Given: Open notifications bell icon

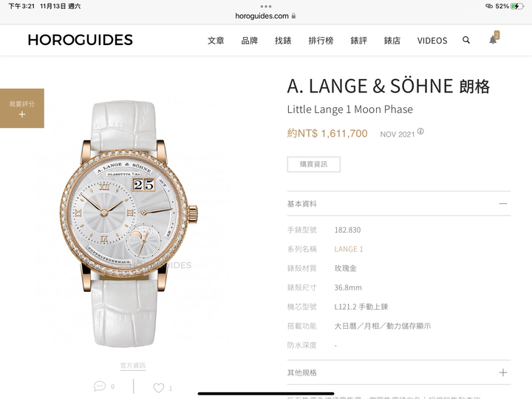Looking at the screenshot, I should [x=493, y=40].
